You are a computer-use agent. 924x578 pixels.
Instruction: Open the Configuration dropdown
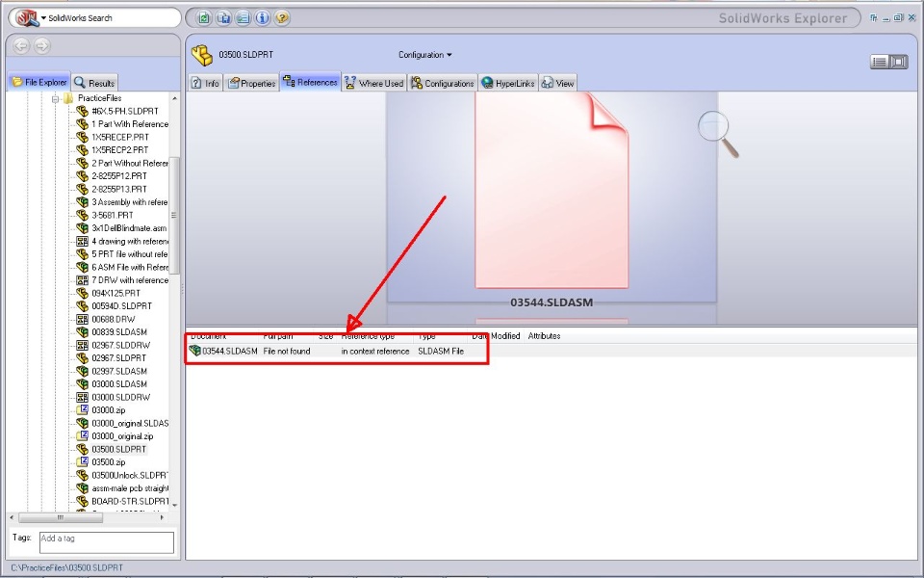pos(424,55)
